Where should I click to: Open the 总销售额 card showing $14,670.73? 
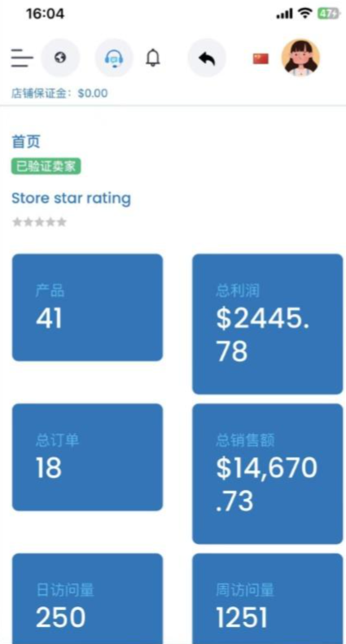267,474
